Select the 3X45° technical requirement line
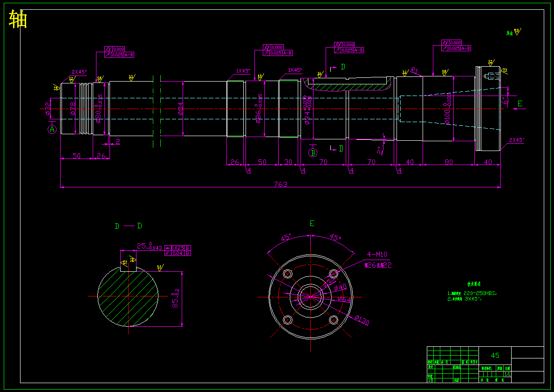 pyautogui.click(x=464, y=299)
